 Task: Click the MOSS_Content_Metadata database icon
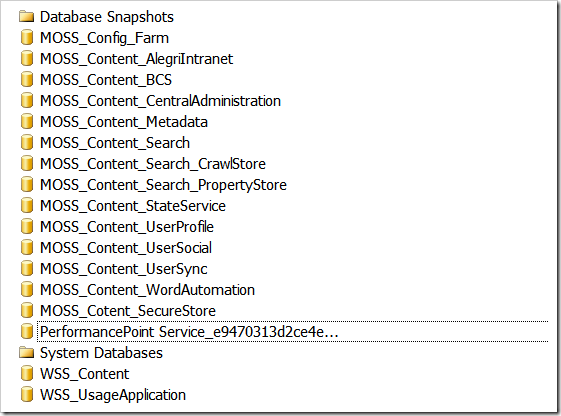tap(27, 122)
